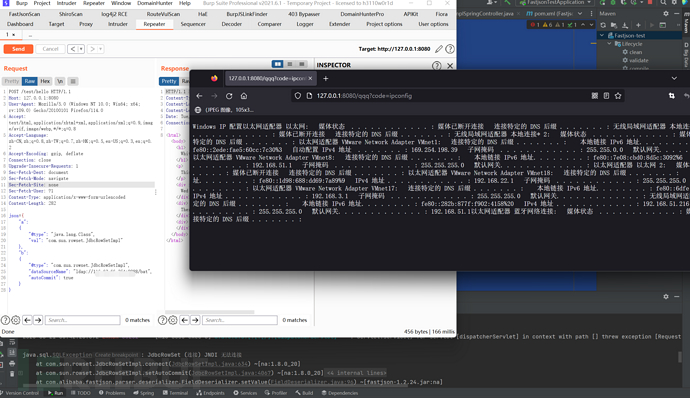
Task: Click the Cancel button in Burp Repeater
Action: click(50, 49)
